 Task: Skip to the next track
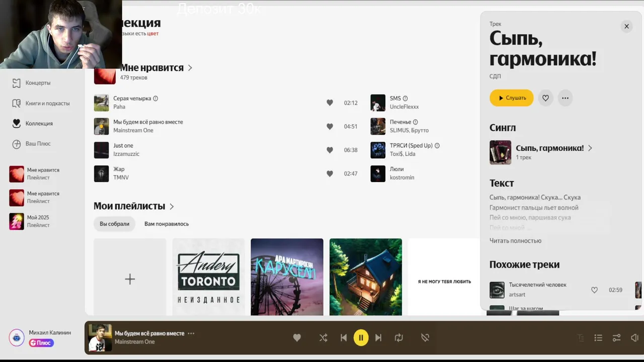coord(378,338)
